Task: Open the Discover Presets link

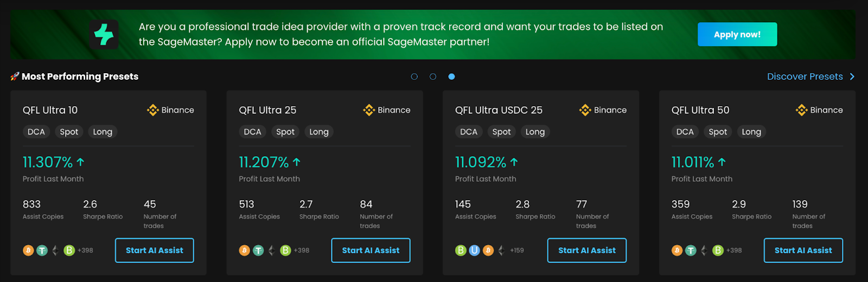Action: point(805,76)
